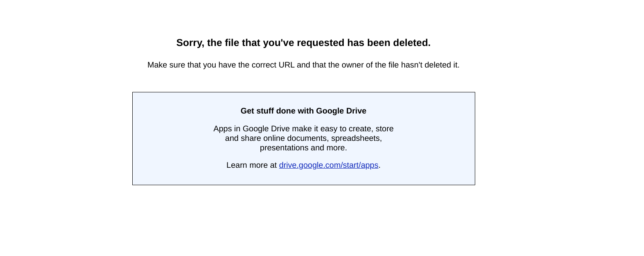Click the word "spreadsheets" in the description
644x256 pixels.
click(356, 138)
